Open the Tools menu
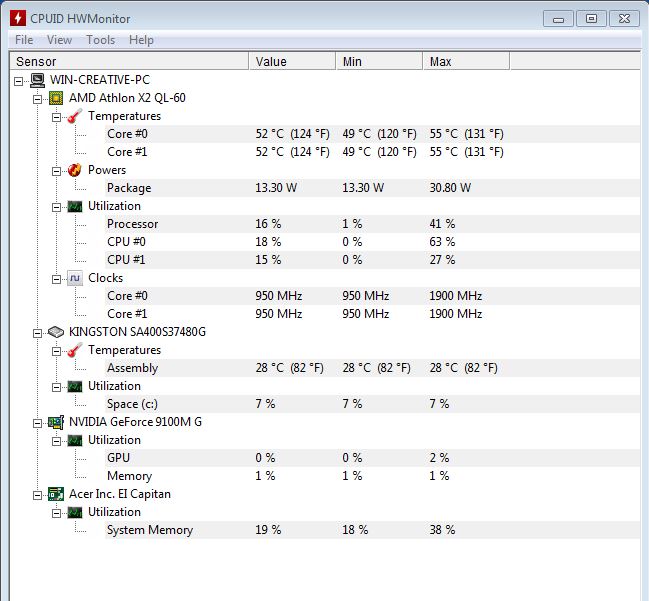Image resolution: width=649 pixels, height=601 pixels. [x=101, y=40]
